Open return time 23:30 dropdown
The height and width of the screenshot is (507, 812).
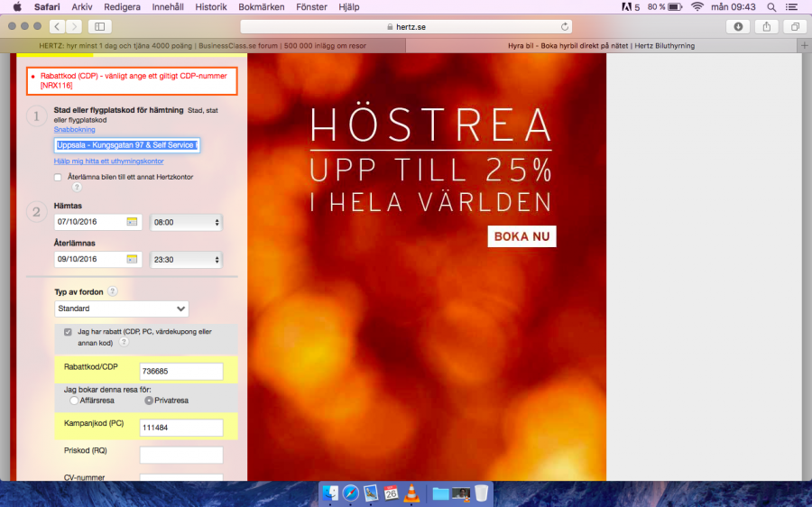click(x=186, y=260)
